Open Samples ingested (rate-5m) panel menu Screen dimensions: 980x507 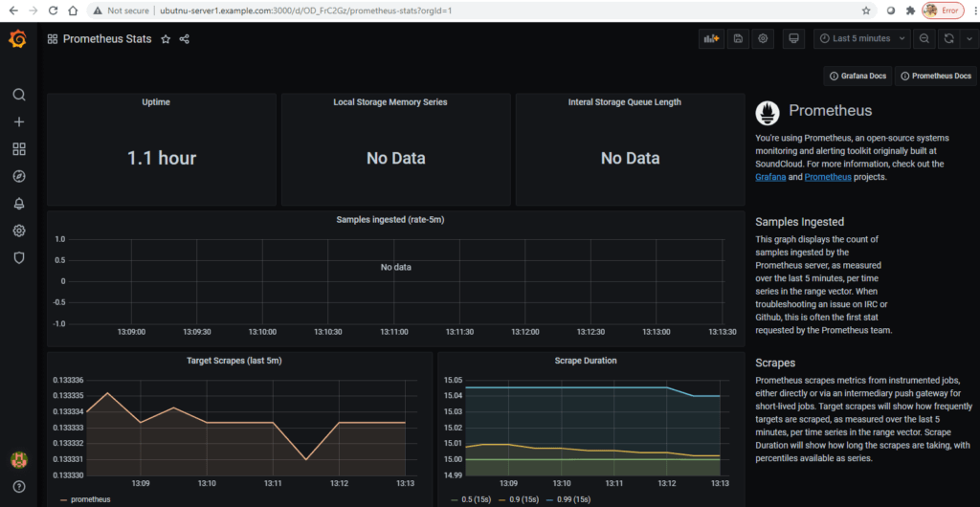pos(390,220)
